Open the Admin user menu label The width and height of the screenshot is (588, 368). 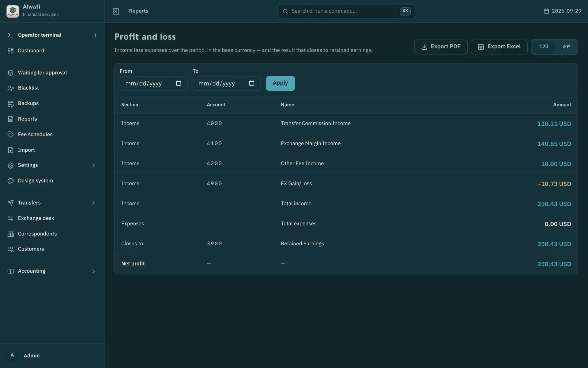coord(32,356)
